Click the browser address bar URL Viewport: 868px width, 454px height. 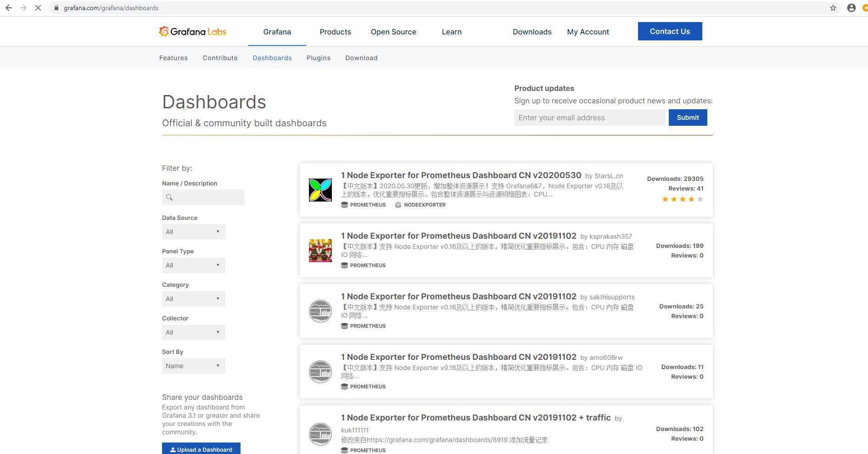click(x=111, y=8)
